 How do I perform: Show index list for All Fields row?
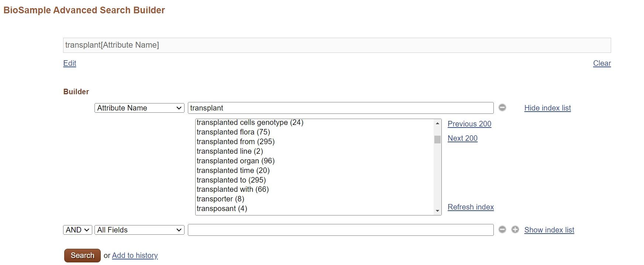click(549, 230)
